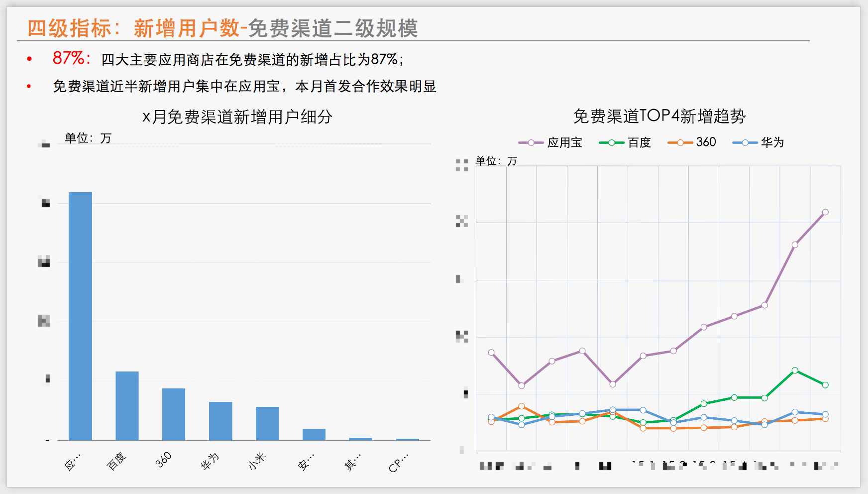Click the green line's last data point
Image resolution: width=868 pixels, height=494 pixels.
[x=825, y=385]
